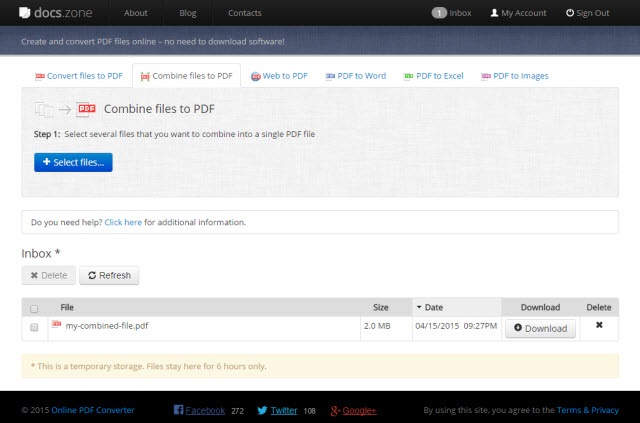Click the PDF to Images icon

click(485, 76)
